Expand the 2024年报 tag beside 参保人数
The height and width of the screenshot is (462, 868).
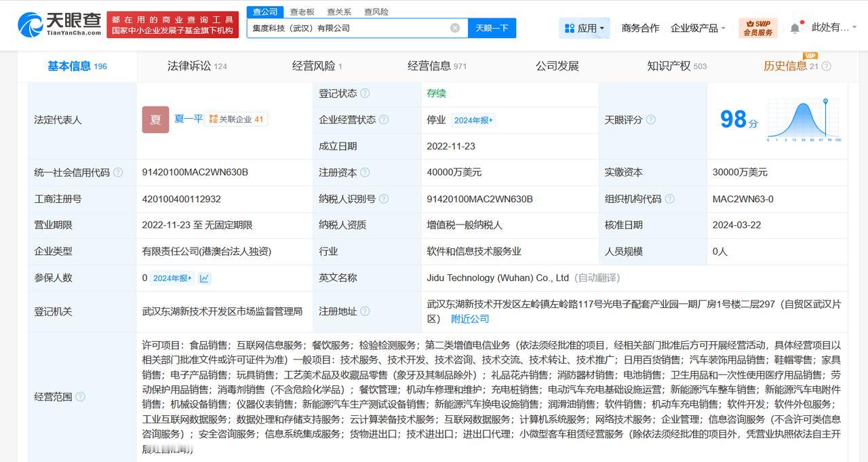pyautogui.click(x=172, y=278)
